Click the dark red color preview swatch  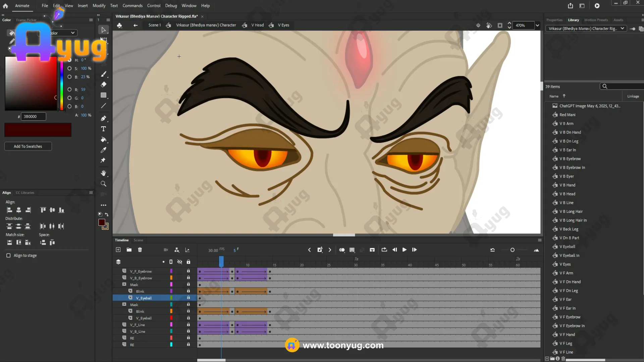(x=38, y=130)
